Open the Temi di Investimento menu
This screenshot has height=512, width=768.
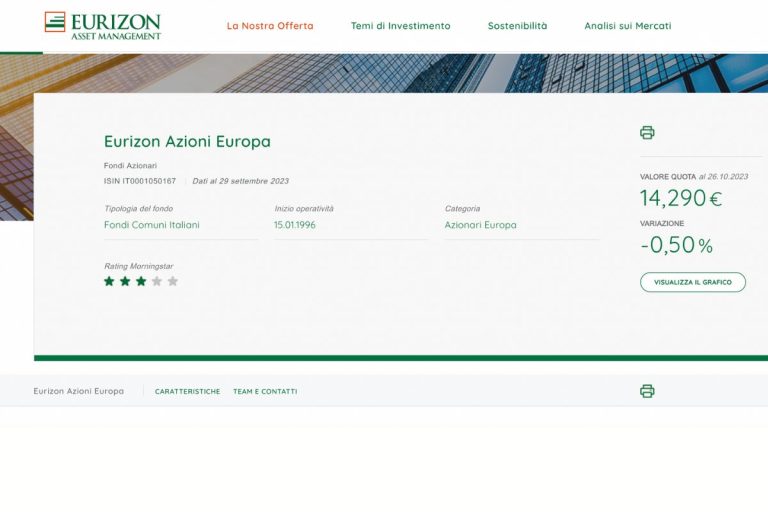[401, 26]
